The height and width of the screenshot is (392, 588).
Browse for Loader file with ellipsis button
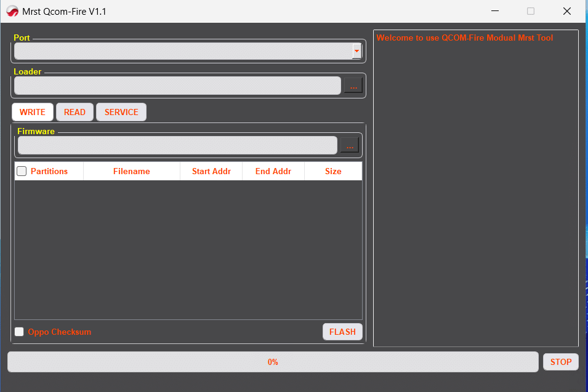[x=353, y=86]
